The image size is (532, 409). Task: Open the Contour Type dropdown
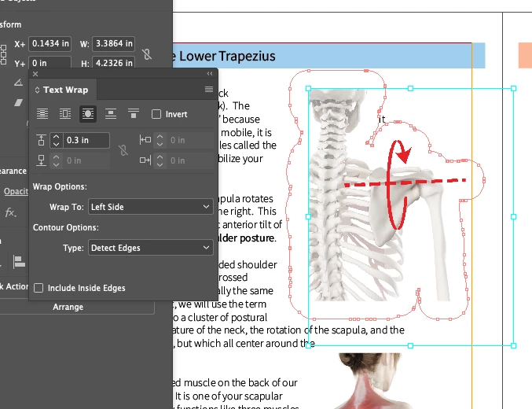[151, 248]
